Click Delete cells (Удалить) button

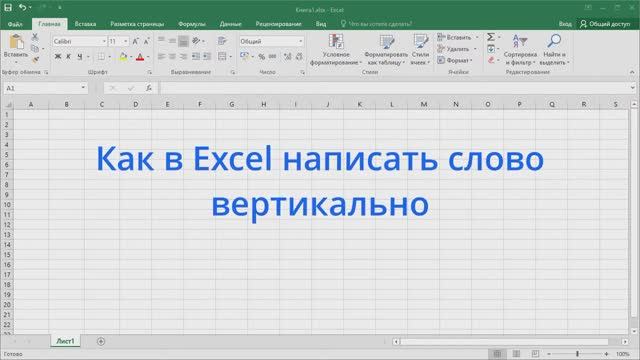point(456,49)
